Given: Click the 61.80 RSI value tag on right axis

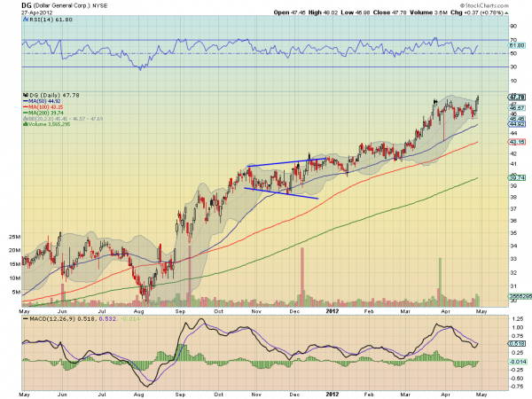Looking at the screenshot, I should click(517, 45).
